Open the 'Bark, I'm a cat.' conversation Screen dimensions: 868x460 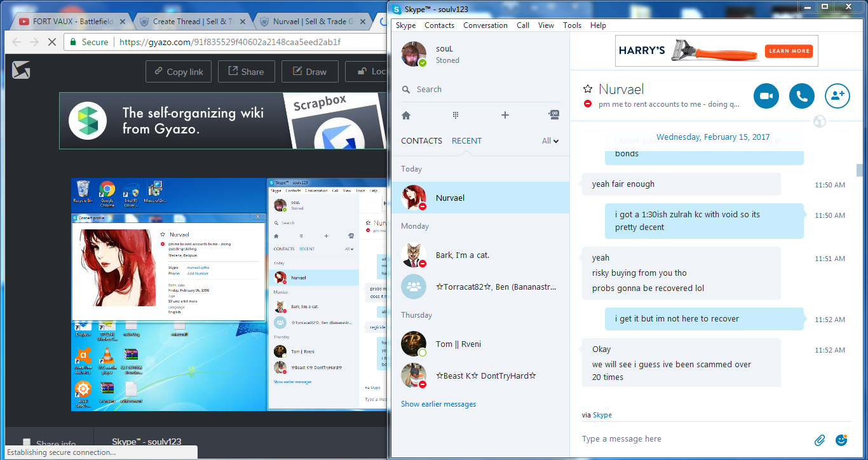480,255
